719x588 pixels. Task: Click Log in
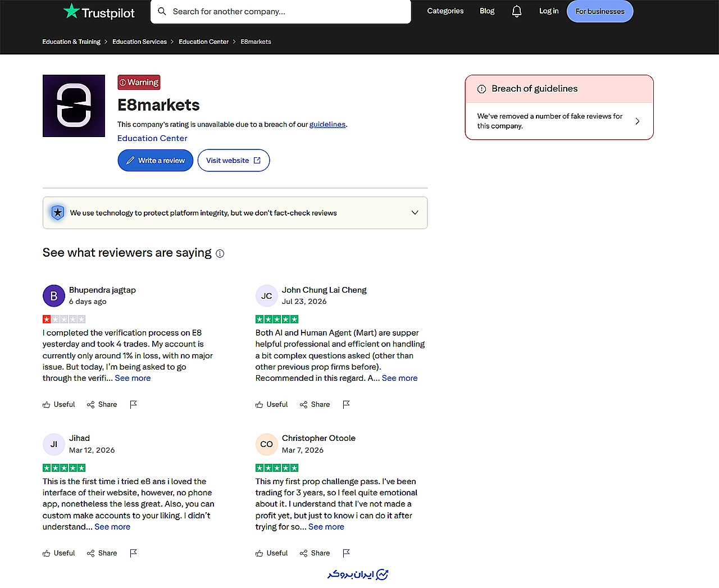(x=549, y=11)
